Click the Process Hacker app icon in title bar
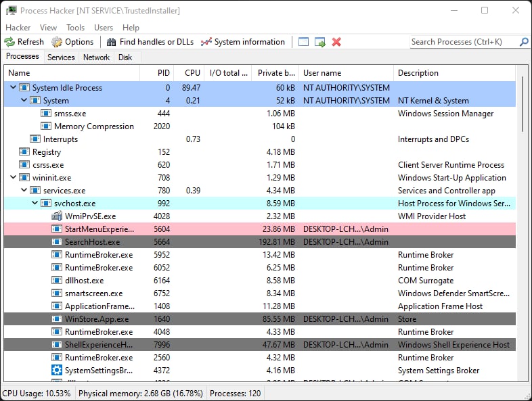This screenshot has width=532, height=401. point(12,10)
